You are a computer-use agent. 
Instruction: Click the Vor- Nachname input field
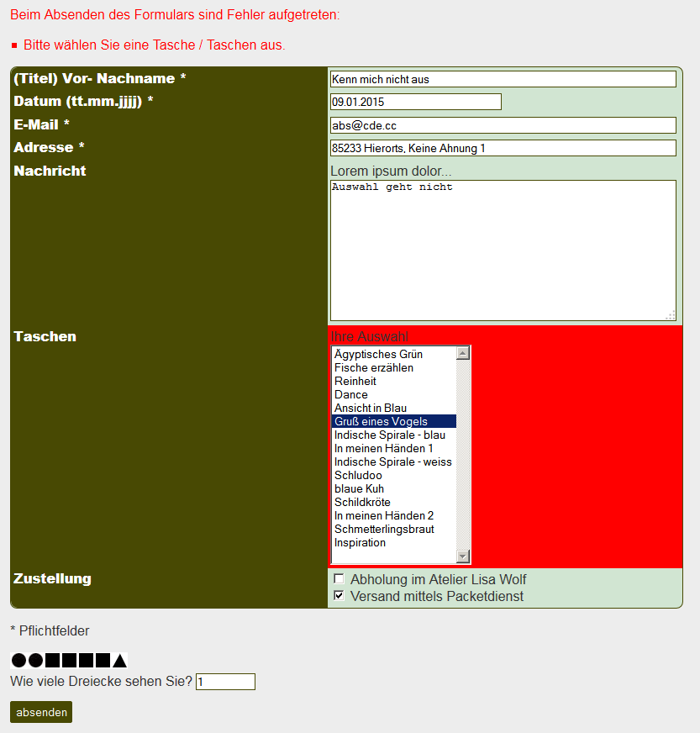[x=503, y=79]
